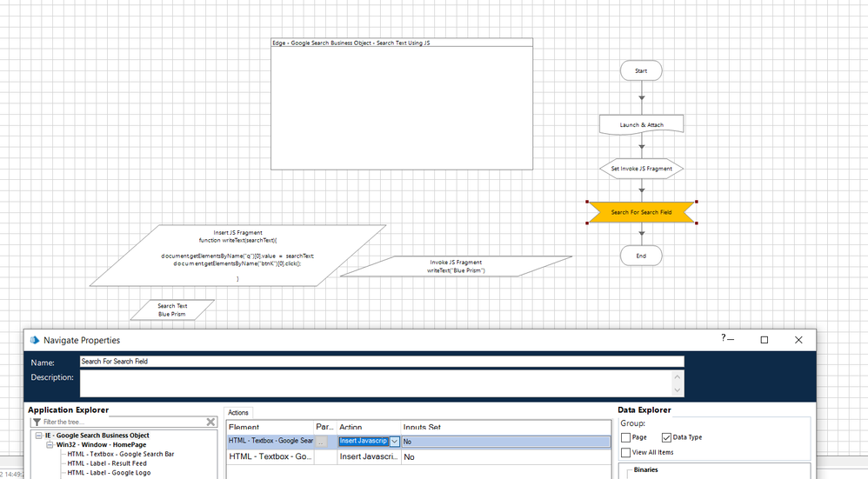Enable the Page group checkbox
Screen dimensions: 868x479
click(626, 437)
